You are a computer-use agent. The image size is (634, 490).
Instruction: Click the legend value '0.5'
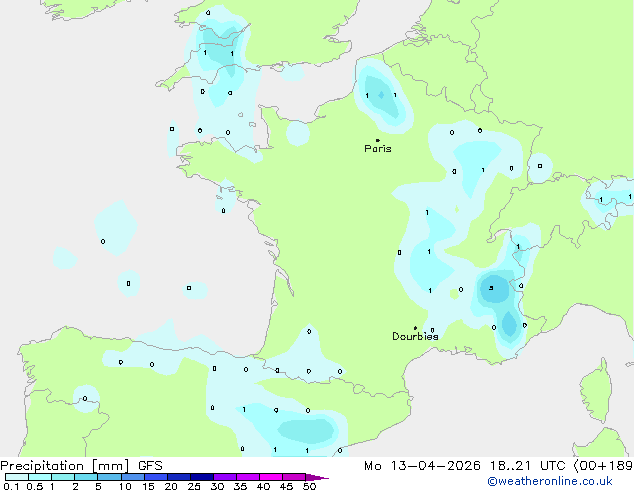[35, 486]
